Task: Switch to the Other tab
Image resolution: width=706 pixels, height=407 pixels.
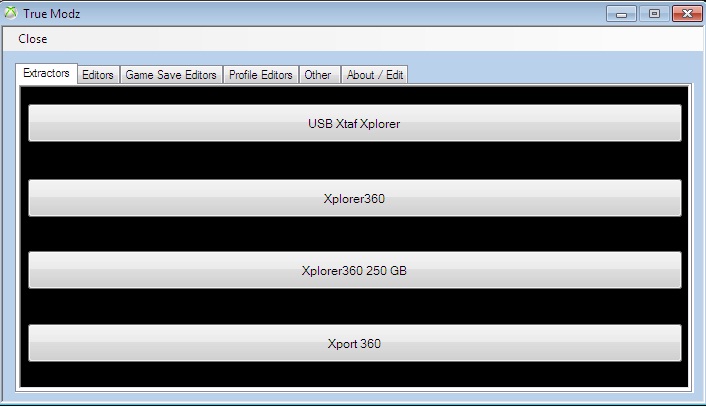Action: (x=318, y=75)
